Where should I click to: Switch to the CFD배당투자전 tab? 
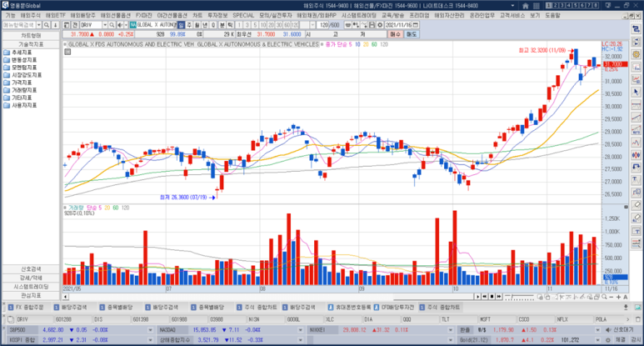[x=394, y=308]
